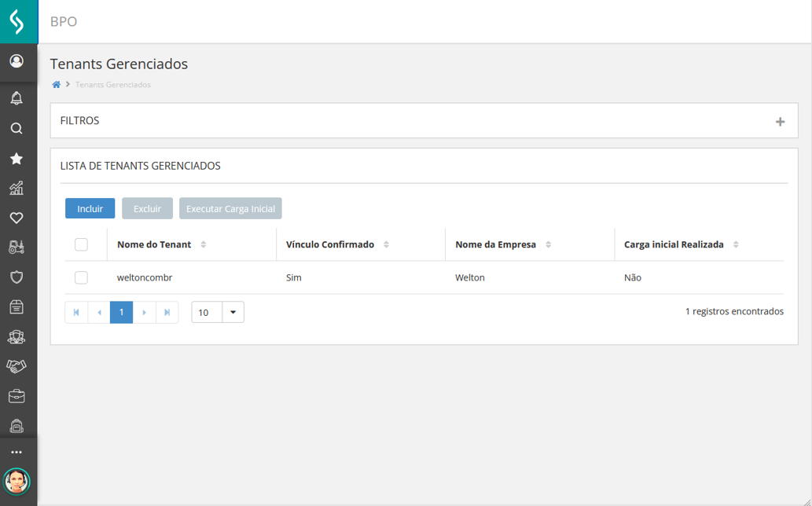The width and height of the screenshot is (812, 506).
Task: Open the support agent avatar at bottom-left
Action: [x=17, y=481]
